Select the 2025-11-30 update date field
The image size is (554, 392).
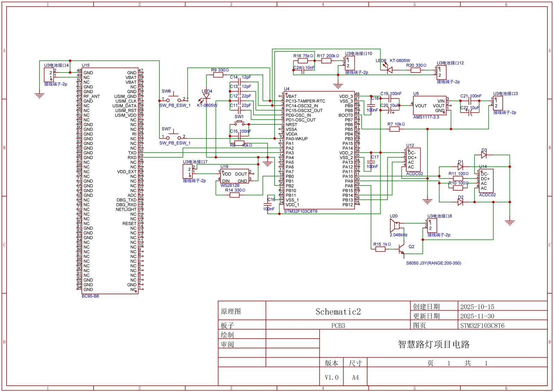(477, 316)
